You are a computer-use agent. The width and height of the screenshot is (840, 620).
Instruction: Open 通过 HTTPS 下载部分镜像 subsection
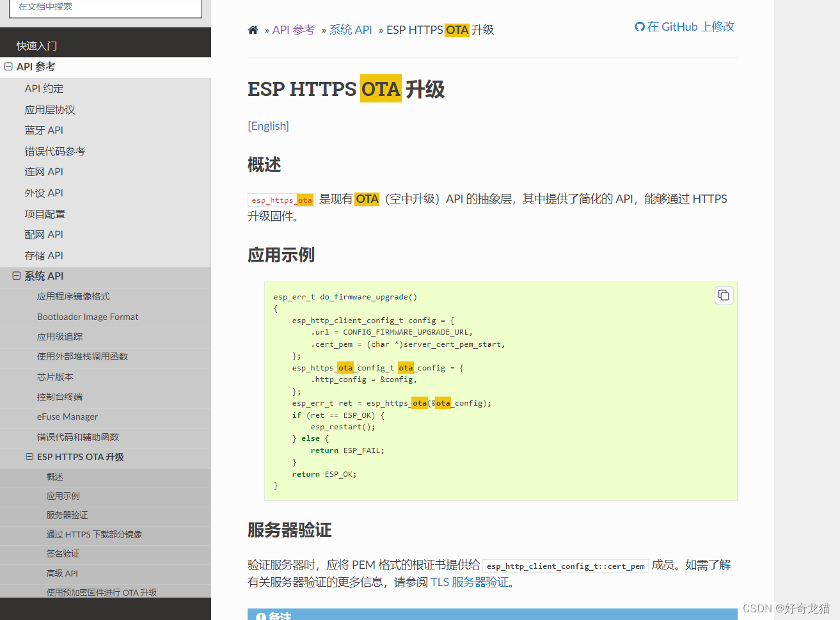(94, 534)
